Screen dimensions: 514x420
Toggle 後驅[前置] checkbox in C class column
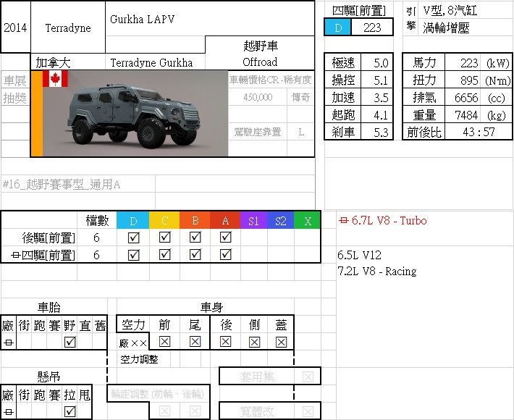click(164, 237)
